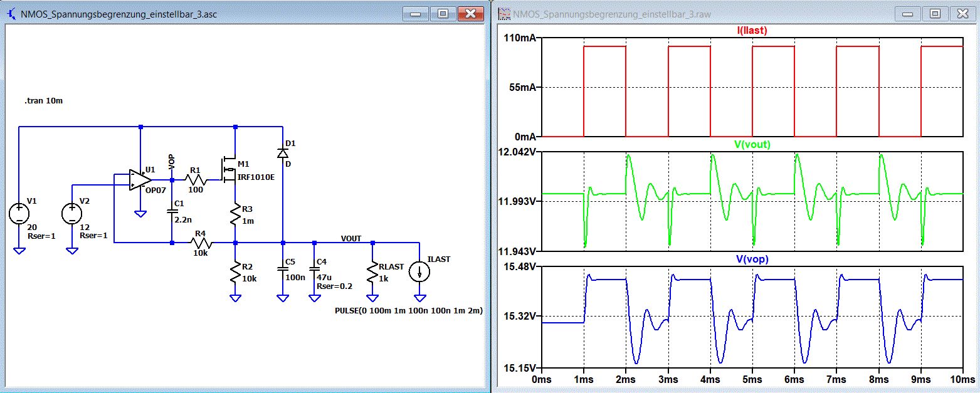Screen dimensions: 980x393
Task: Select the IRF1010E MOSFET M1 symbol
Action: tap(228, 170)
